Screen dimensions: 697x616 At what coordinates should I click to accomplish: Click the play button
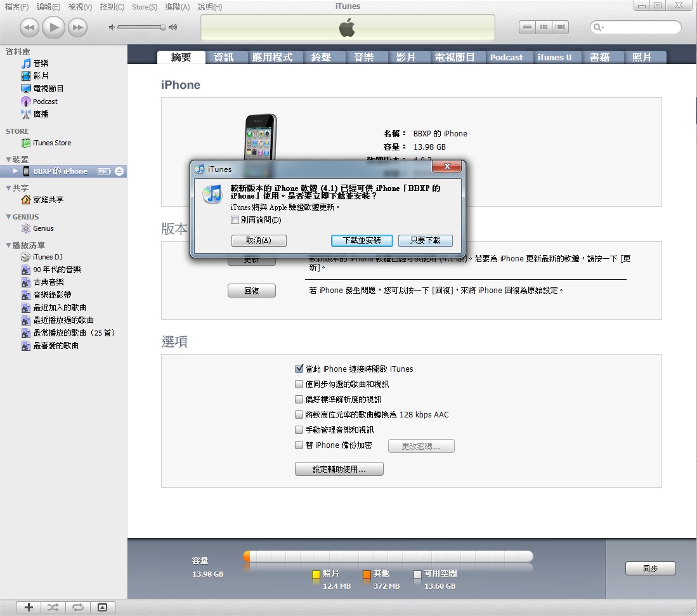click(x=54, y=27)
